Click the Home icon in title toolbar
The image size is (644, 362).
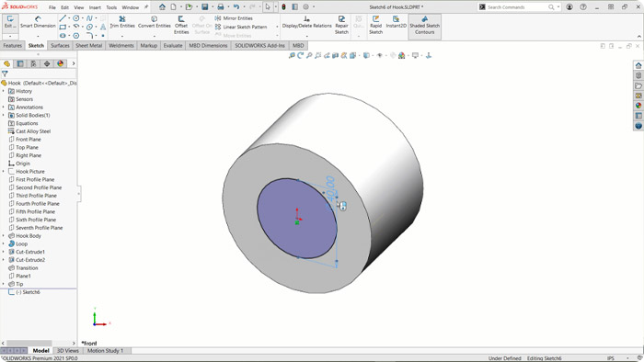pyautogui.click(x=162, y=7)
